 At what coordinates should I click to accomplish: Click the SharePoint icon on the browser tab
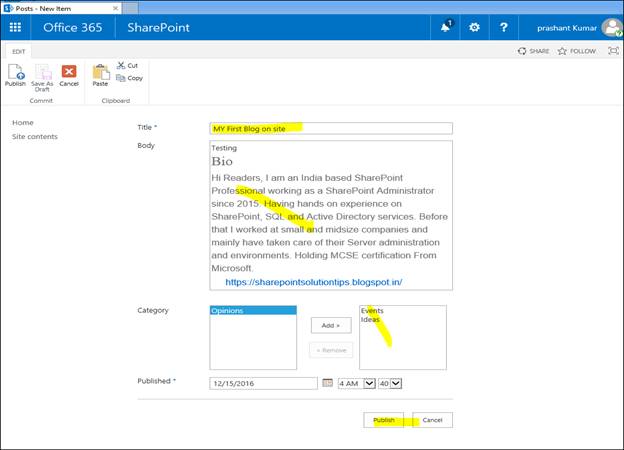coord(8,8)
